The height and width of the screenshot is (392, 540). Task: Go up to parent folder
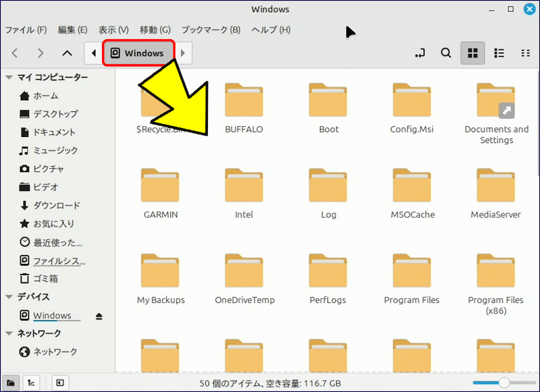point(66,53)
